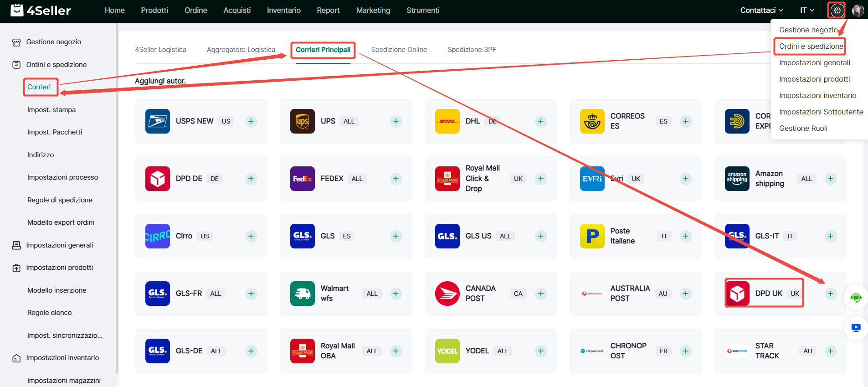Image resolution: width=868 pixels, height=387 pixels.
Task: Click the Cirro carrier logo
Action: [158, 236]
